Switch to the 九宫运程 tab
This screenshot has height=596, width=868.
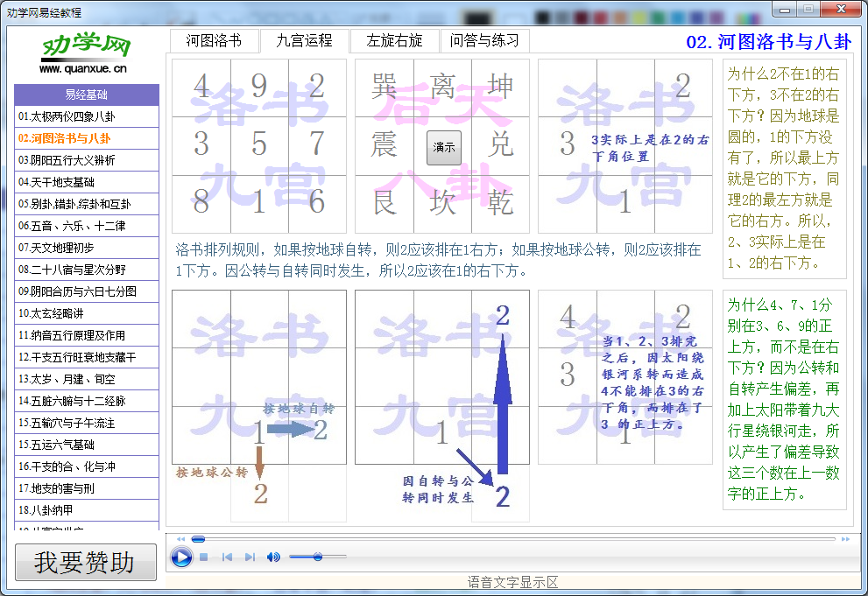click(303, 40)
